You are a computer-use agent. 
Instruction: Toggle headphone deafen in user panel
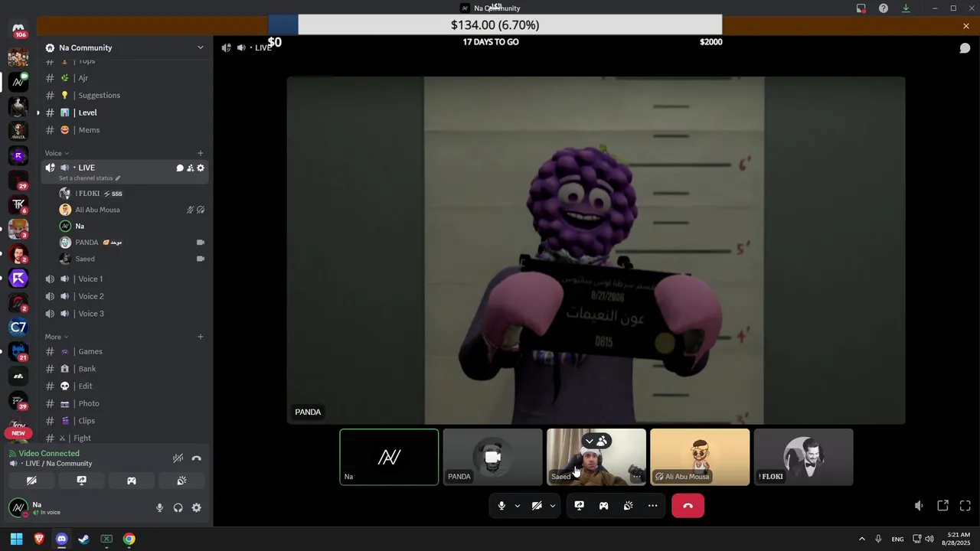coord(178,507)
